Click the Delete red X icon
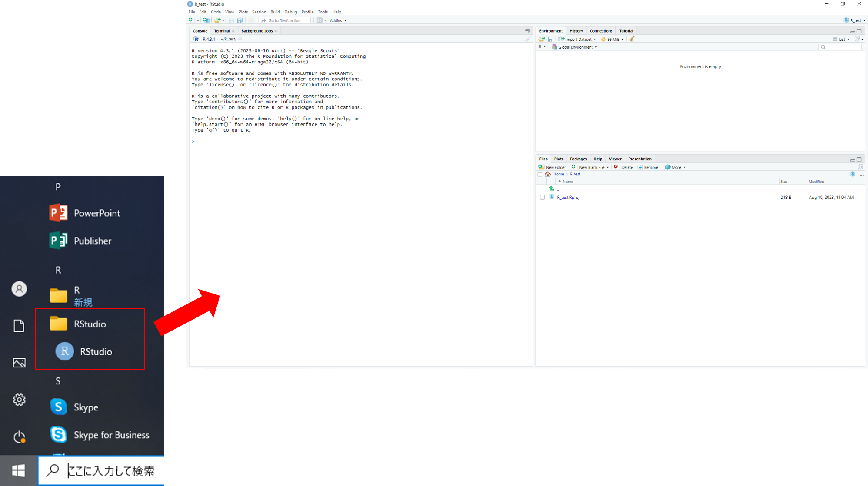 tap(616, 167)
